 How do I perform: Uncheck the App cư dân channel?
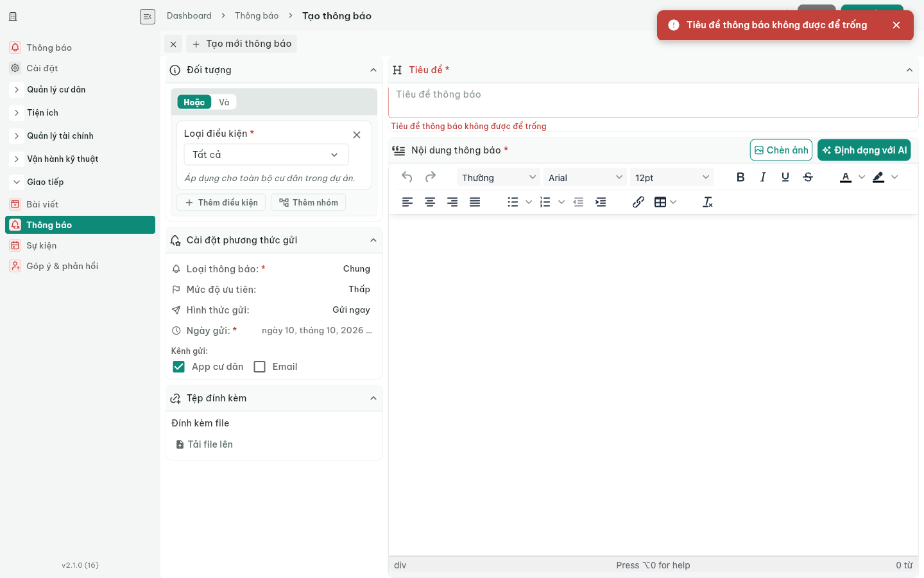coord(179,367)
